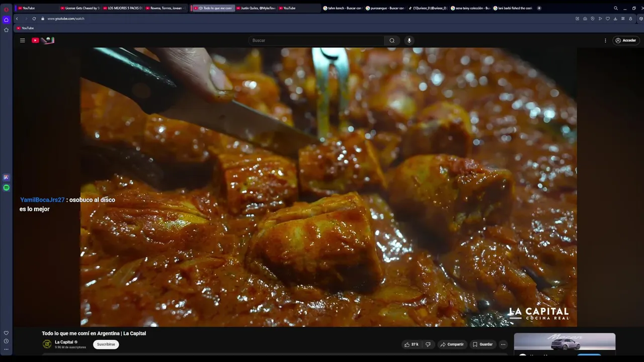Image resolution: width=644 pixels, height=362 pixels.
Task: Click the Macan car ad thumbnail
Action: (x=565, y=342)
